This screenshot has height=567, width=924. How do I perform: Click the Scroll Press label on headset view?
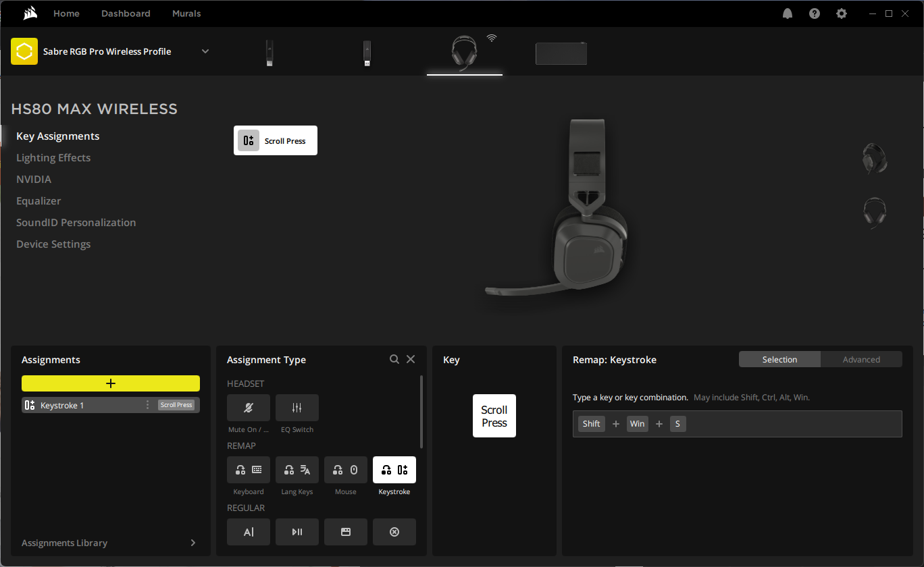(276, 140)
